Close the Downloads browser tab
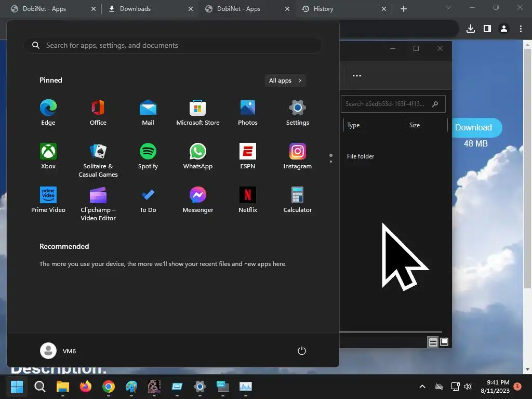This screenshot has height=399, width=532. click(191, 9)
